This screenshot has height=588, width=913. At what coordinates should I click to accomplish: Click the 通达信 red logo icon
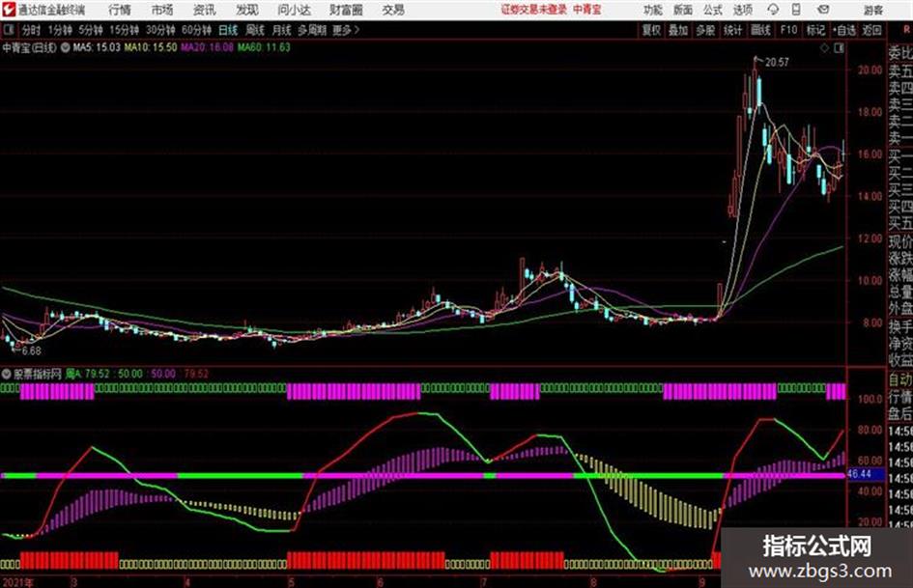(8, 10)
